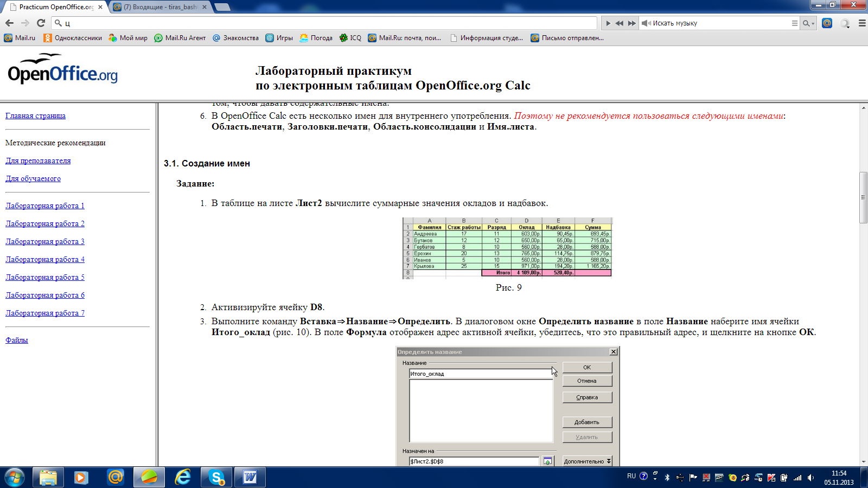Image resolution: width=868 pixels, height=488 pixels.
Task: Click the RU language indicator
Action: click(631, 476)
